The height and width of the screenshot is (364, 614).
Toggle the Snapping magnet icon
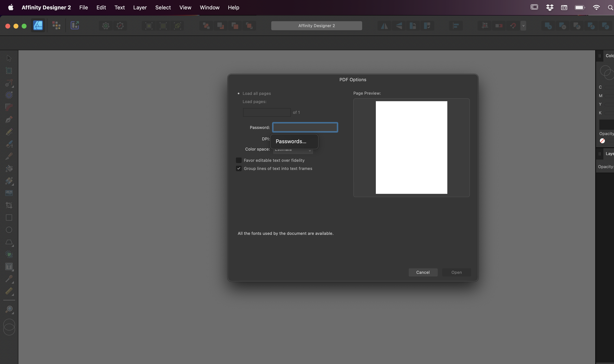(513, 26)
